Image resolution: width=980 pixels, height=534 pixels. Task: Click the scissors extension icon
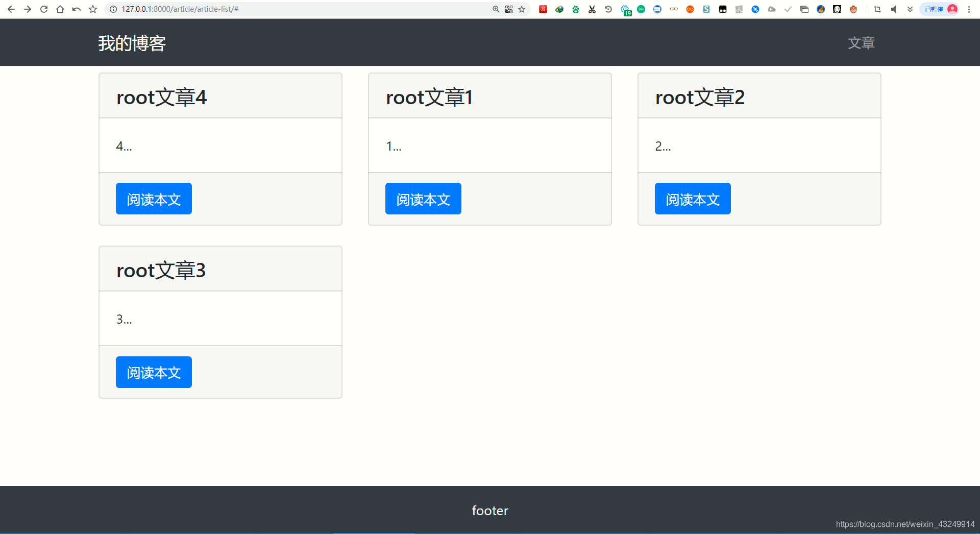pos(592,9)
